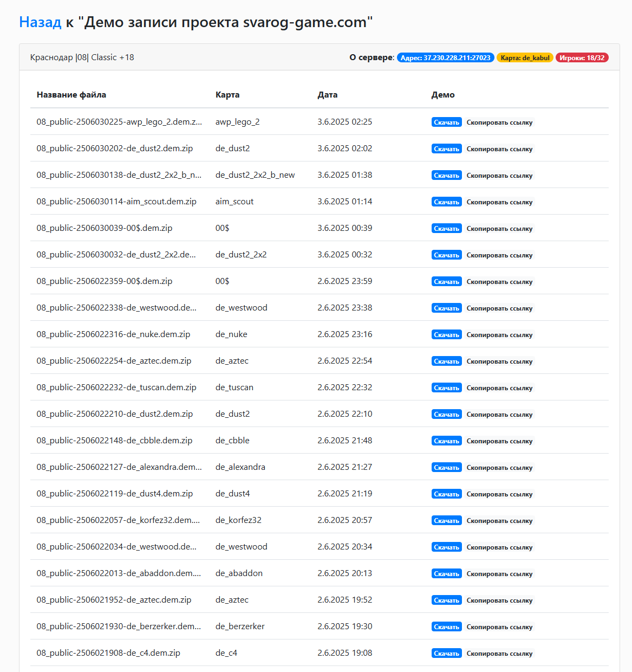Copy link for de_dust2 demo from 02:02
This screenshot has height=672, width=632.
coord(500,148)
